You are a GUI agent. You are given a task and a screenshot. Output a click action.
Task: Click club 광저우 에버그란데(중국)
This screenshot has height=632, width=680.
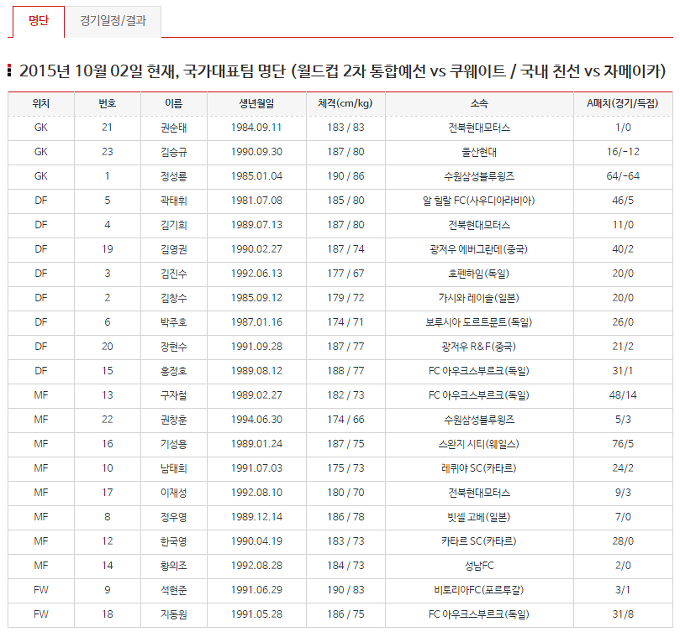point(479,249)
